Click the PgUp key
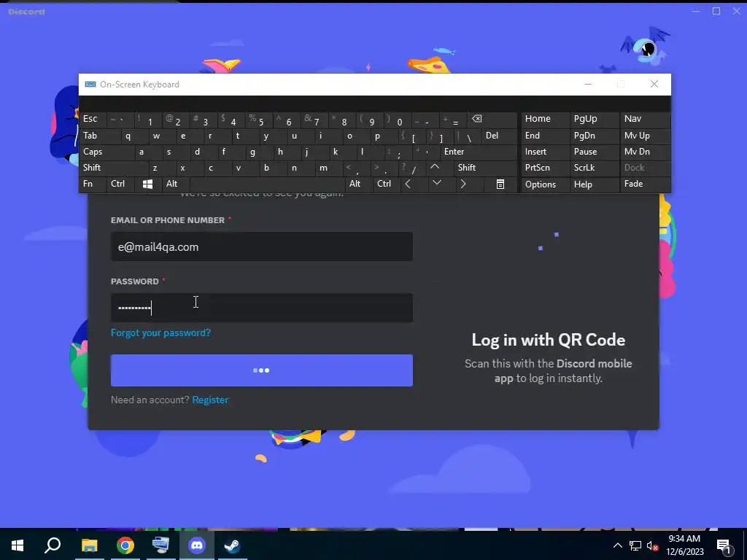The image size is (747, 560). coord(594,119)
